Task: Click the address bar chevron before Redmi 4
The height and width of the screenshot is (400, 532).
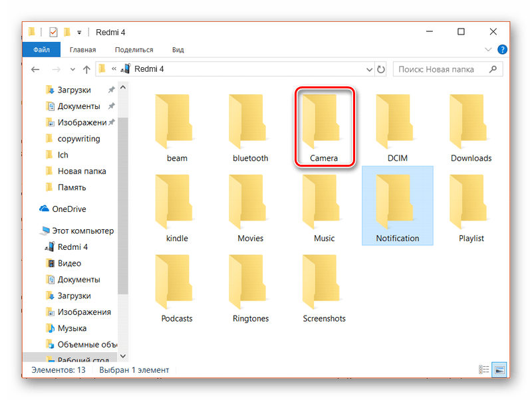Action: [114, 69]
